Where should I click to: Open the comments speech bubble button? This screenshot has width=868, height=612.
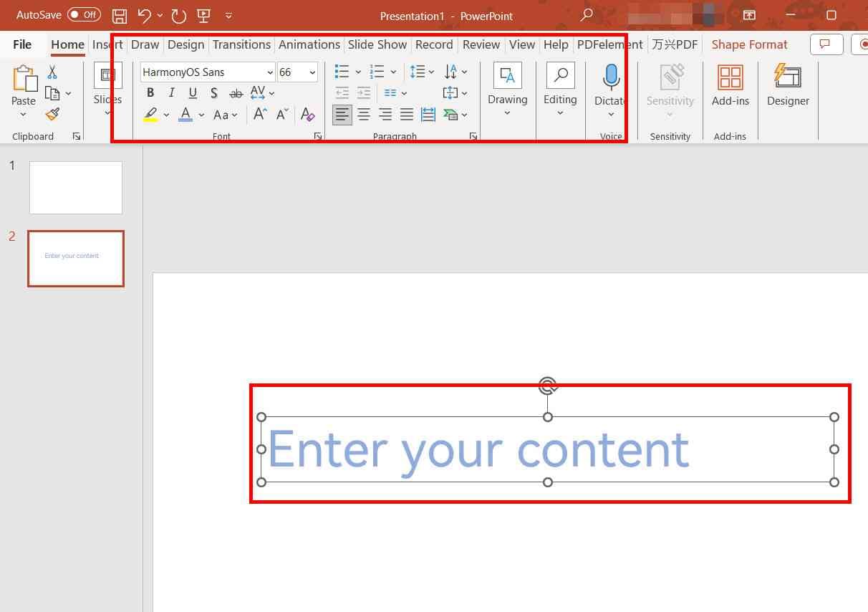(x=826, y=44)
